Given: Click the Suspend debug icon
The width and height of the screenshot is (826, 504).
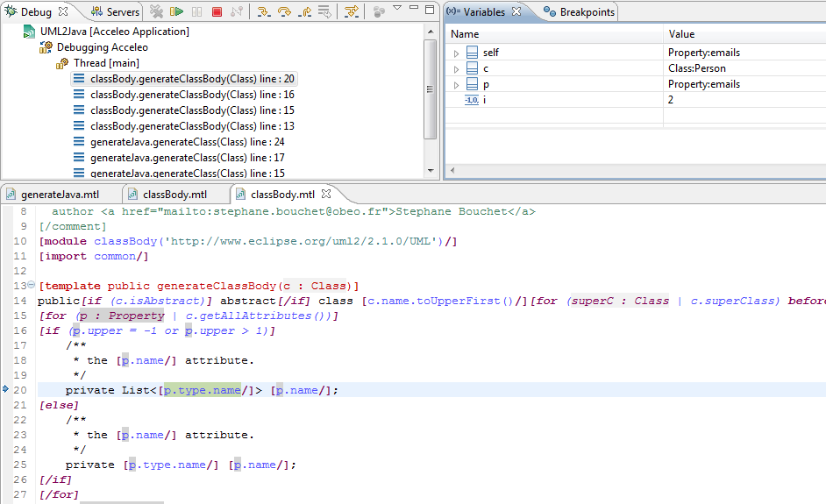Looking at the screenshot, I should pos(196,11).
